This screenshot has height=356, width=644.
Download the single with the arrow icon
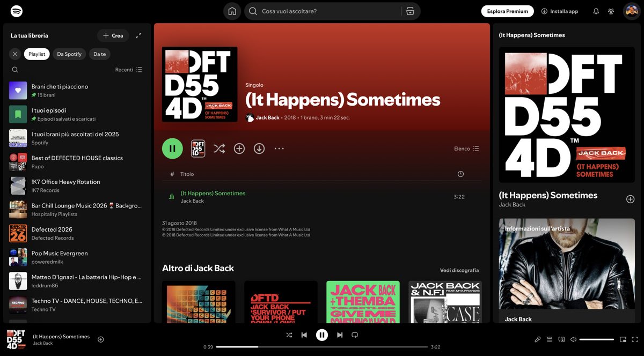pyautogui.click(x=259, y=149)
